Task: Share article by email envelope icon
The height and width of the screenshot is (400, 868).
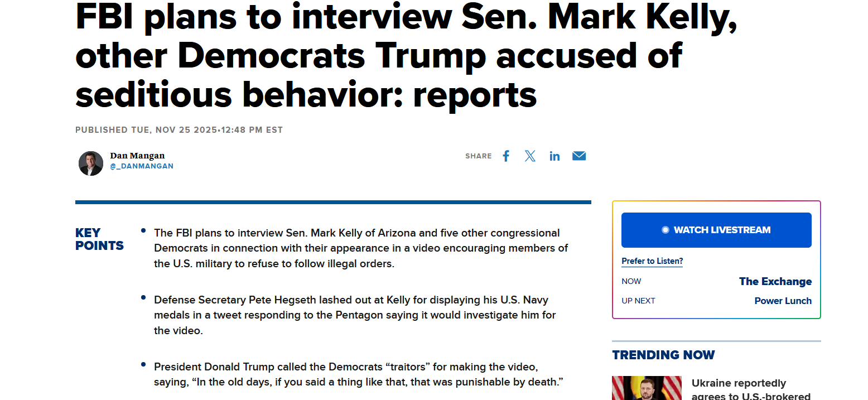Action: (579, 156)
